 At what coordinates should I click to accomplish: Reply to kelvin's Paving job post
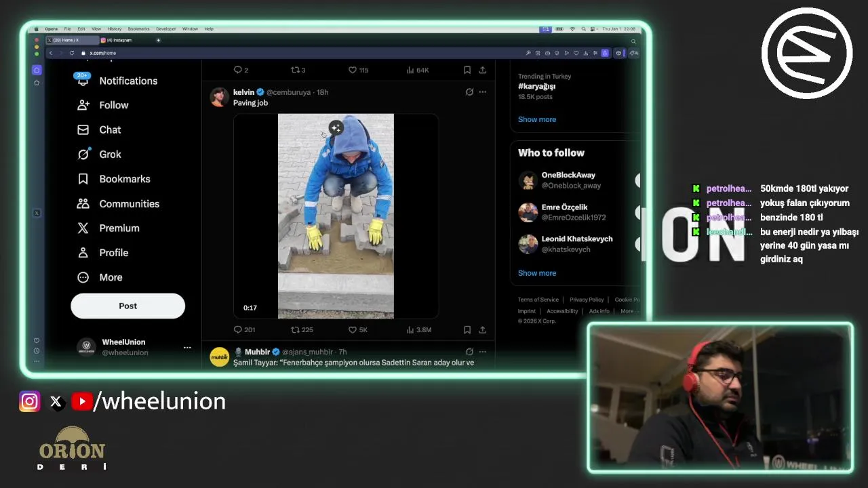tap(238, 329)
